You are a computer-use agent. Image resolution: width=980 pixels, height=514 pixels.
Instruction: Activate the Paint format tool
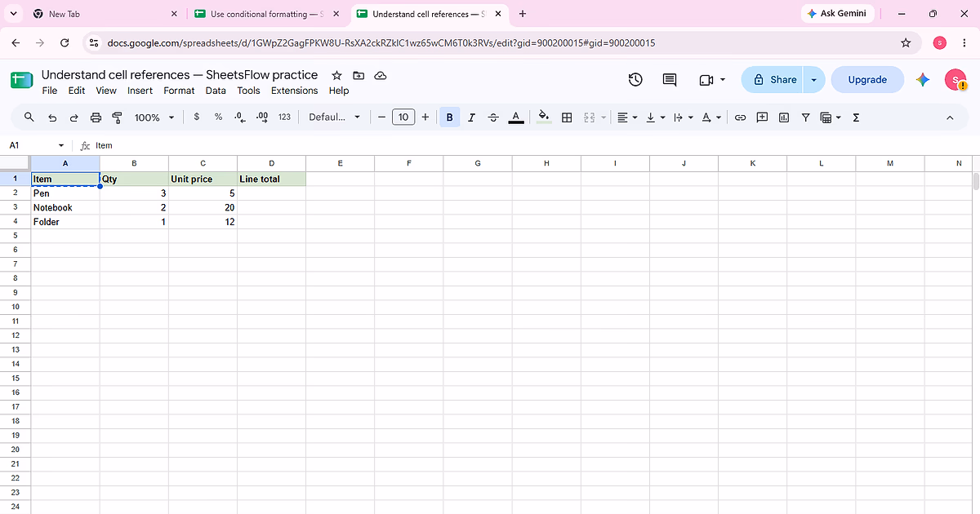pos(117,117)
